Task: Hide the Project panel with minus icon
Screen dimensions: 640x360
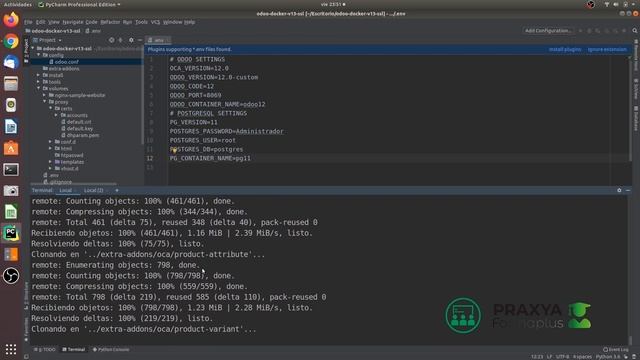Action: click(x=140, y=40)
